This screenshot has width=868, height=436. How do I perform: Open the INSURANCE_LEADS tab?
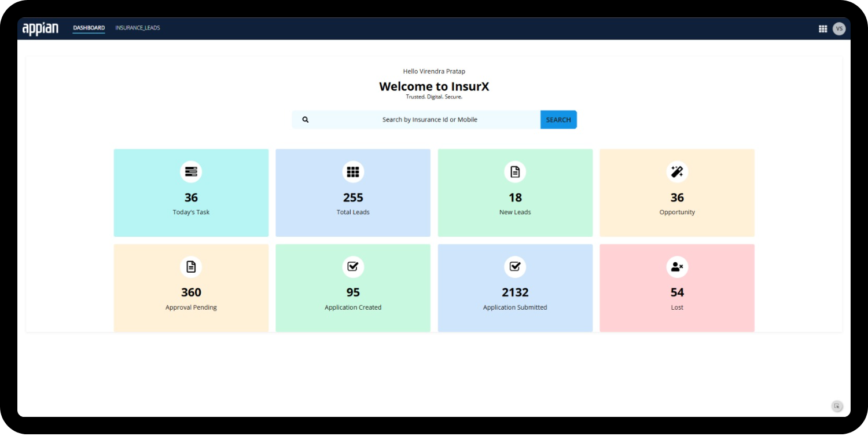pos(138,28)
